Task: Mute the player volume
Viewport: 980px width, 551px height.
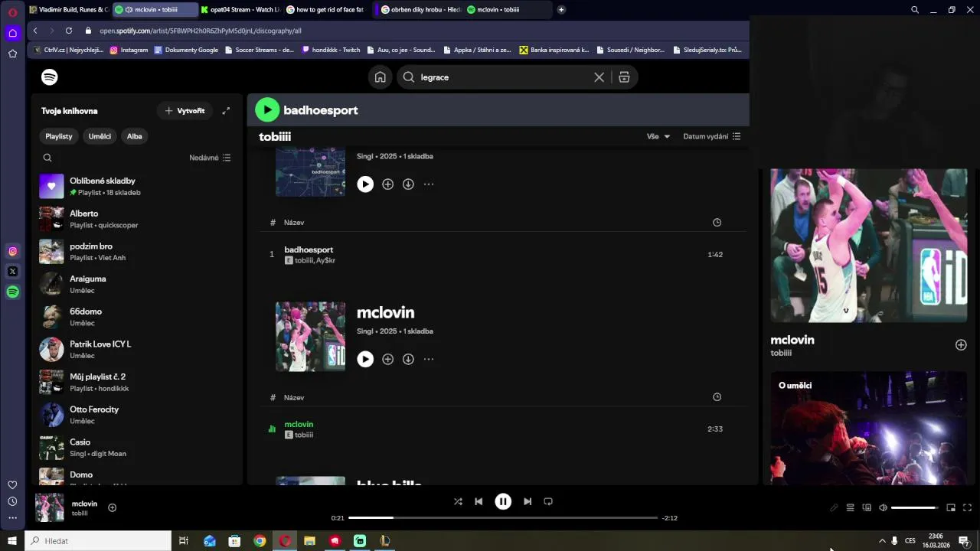Action: pos(883,507)
